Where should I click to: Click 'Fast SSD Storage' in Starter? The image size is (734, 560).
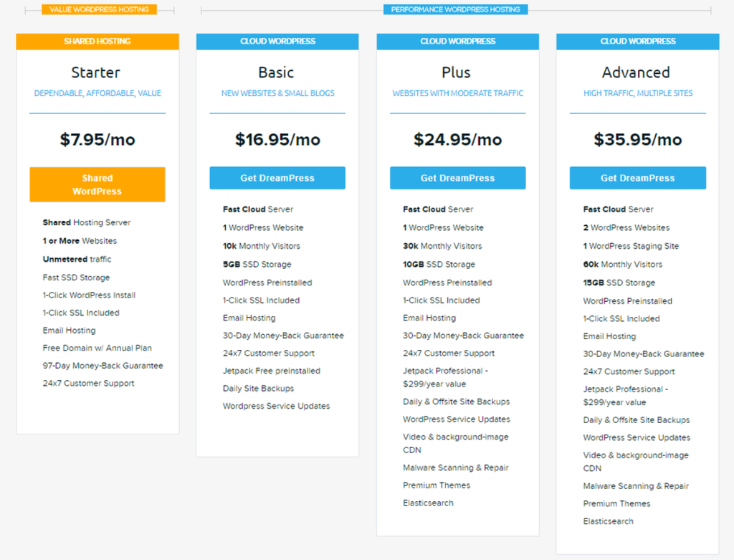(76, 277)
